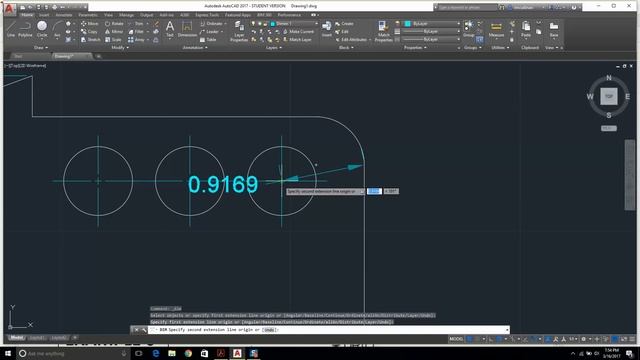The height and width of the screenshot is (360, 640).
Task: Open File Explorer from taskbar
Action: (172, 353)
